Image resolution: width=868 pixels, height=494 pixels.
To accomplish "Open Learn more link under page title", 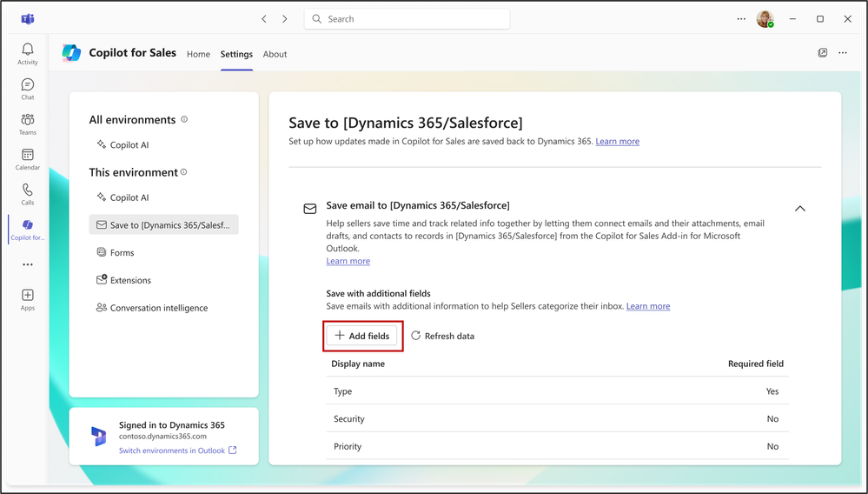I will click(617, 141).
